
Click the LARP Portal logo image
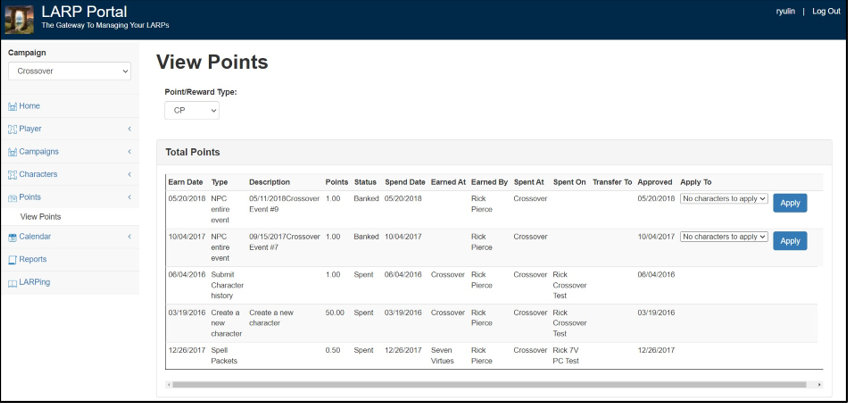[20, 20]
